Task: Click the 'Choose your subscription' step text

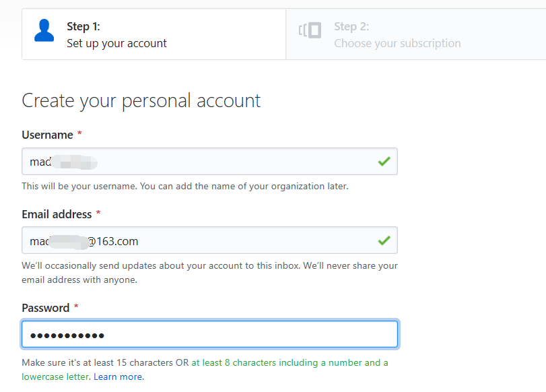Action: coord(397,43)
